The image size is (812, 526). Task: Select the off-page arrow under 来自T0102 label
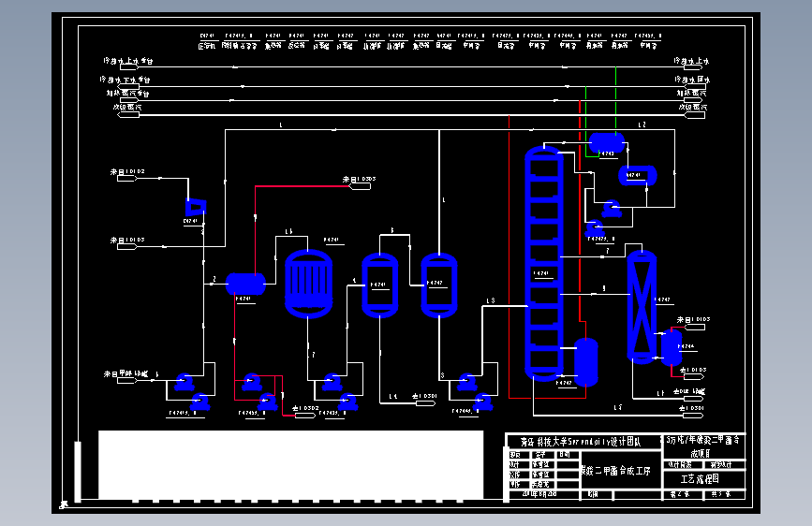coord(126,178)
